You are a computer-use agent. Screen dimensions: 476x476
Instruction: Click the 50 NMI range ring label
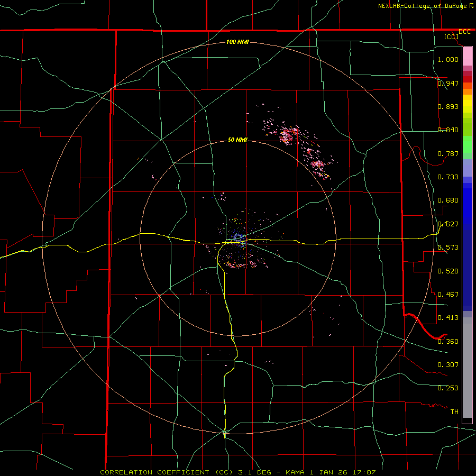237,140
